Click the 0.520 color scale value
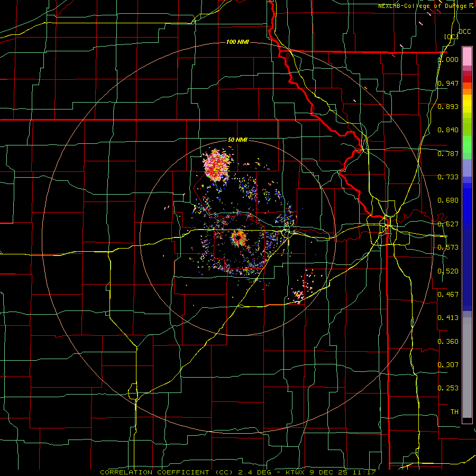This screenshot has height=476, width=476. pyautogui.click(x=448, y=271)
